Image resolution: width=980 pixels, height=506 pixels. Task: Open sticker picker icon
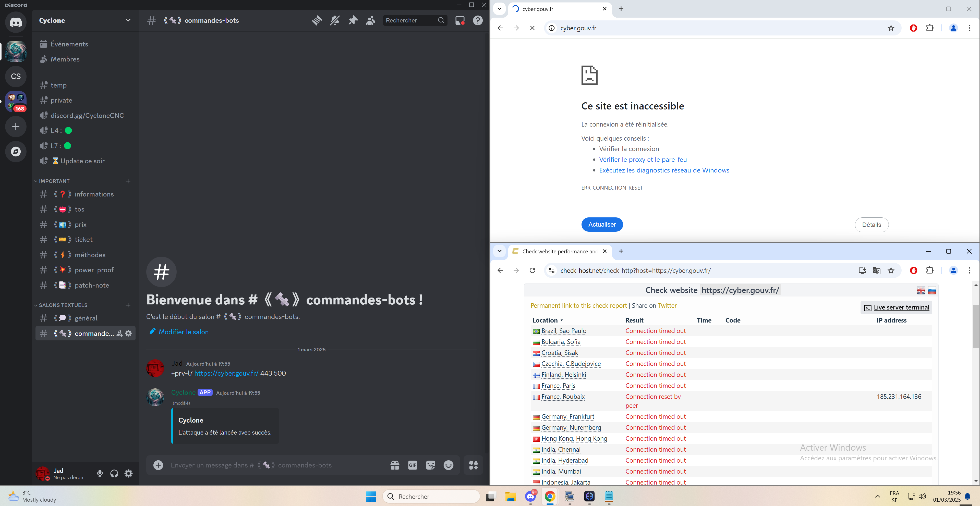coord(430,465)
